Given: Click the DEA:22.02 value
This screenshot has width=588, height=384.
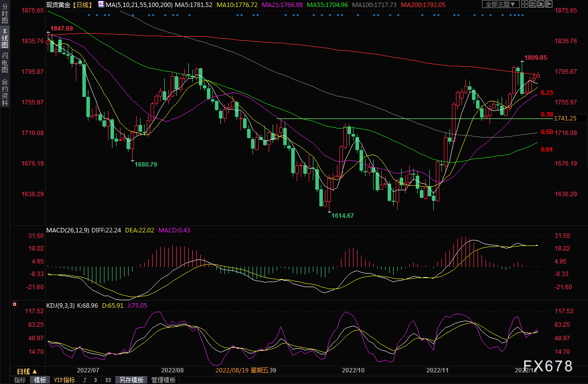Looking at the screenshot, I should click(140, 230).
